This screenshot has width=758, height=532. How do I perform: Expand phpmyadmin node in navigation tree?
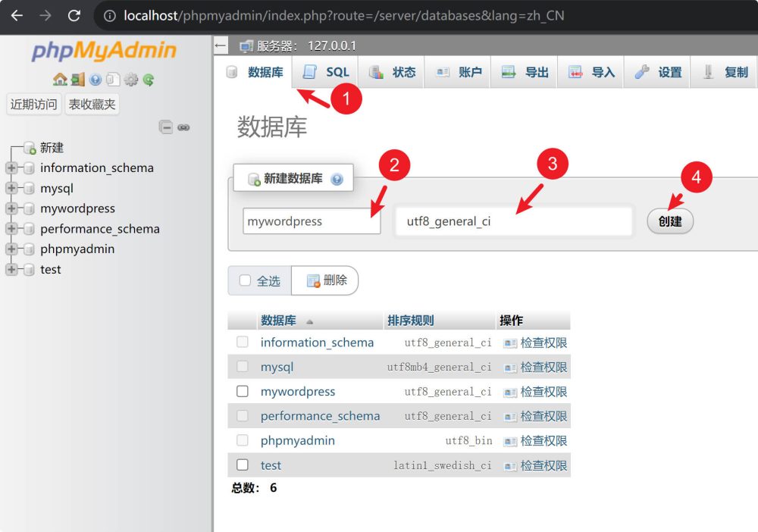click(x=11, y=249)
